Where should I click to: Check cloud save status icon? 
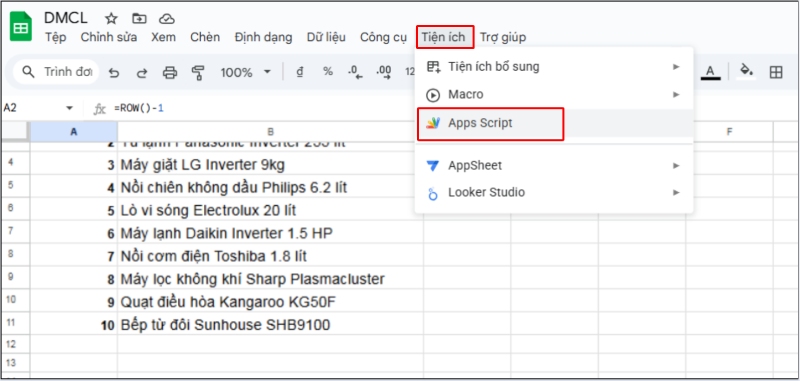pyautogui.click(x=167, y=19)
